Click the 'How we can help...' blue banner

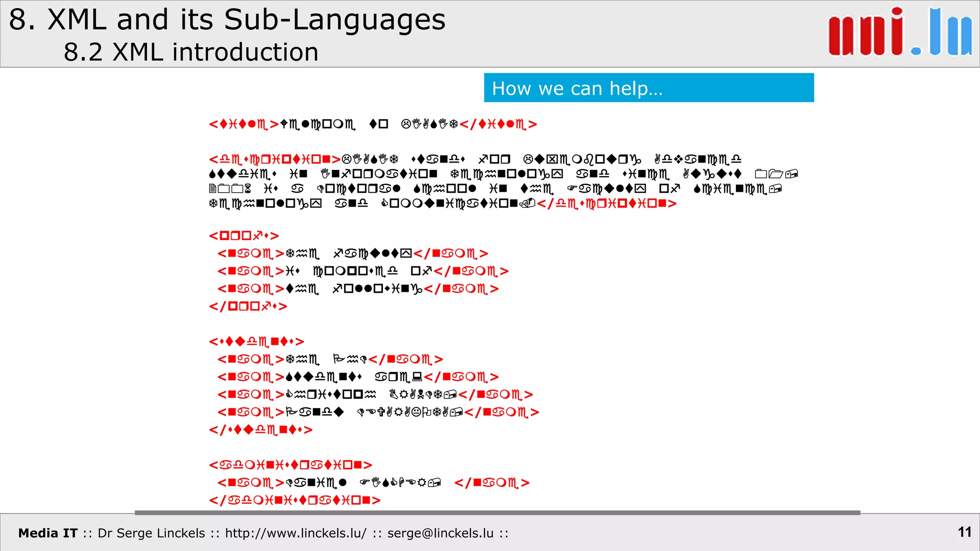(648, 88)
